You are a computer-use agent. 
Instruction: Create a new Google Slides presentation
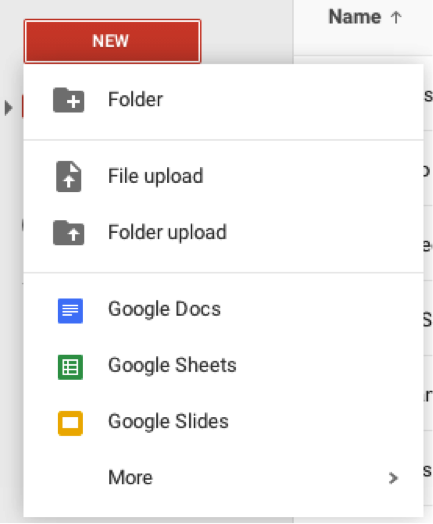(224, 422)
